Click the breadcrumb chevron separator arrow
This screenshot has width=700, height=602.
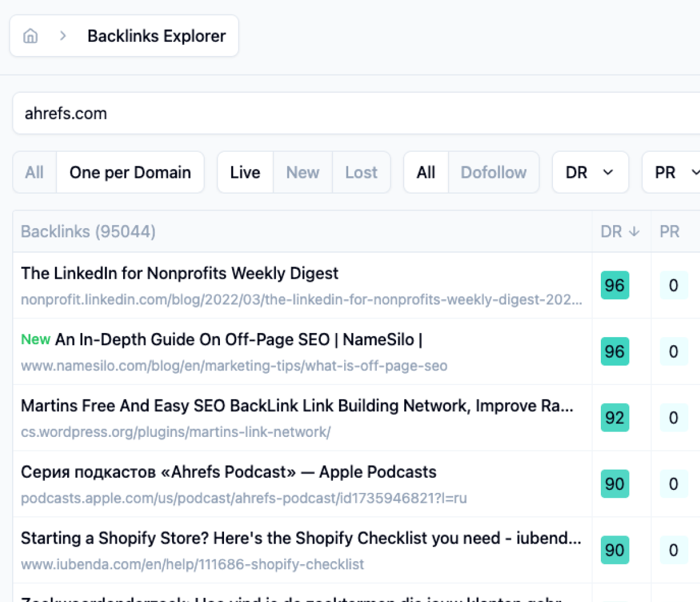click(63, 36)
